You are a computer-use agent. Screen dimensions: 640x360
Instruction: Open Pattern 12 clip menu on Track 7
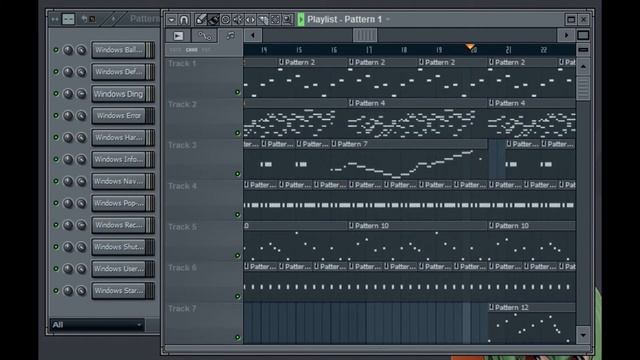click(x=491, y=307)
